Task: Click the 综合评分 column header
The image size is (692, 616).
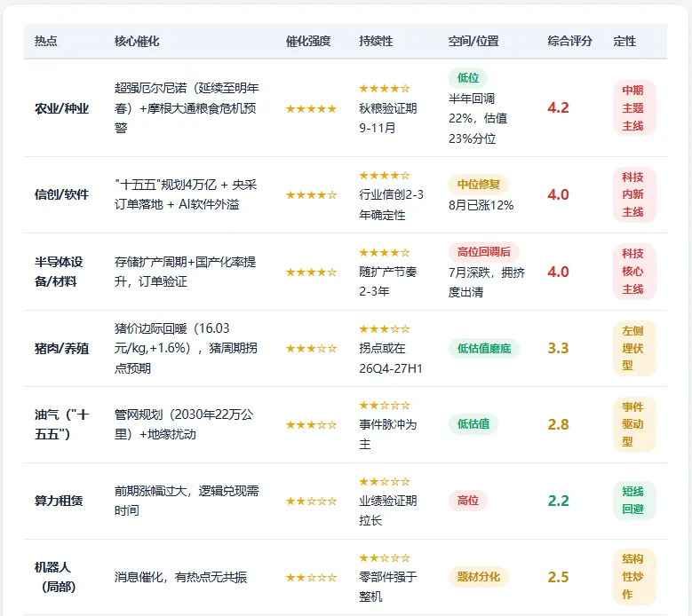Action: click(x=569, y=42)
